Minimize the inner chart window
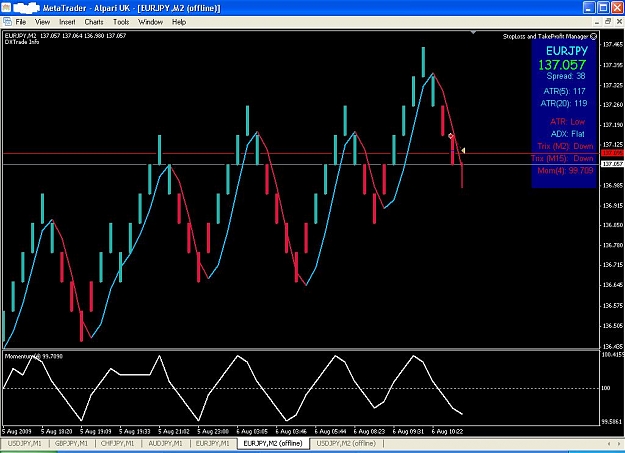The image size is (625, 453). coord(597,22)
